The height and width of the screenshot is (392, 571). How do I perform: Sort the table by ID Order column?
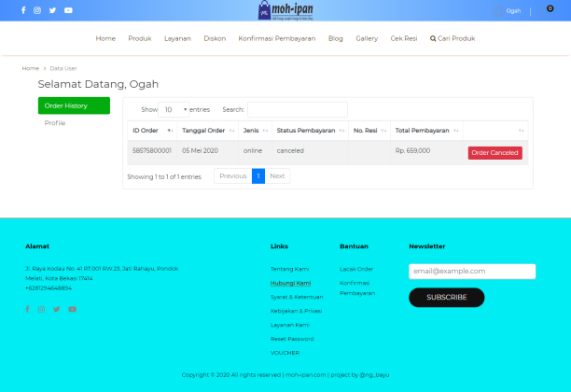pos(151,131)
